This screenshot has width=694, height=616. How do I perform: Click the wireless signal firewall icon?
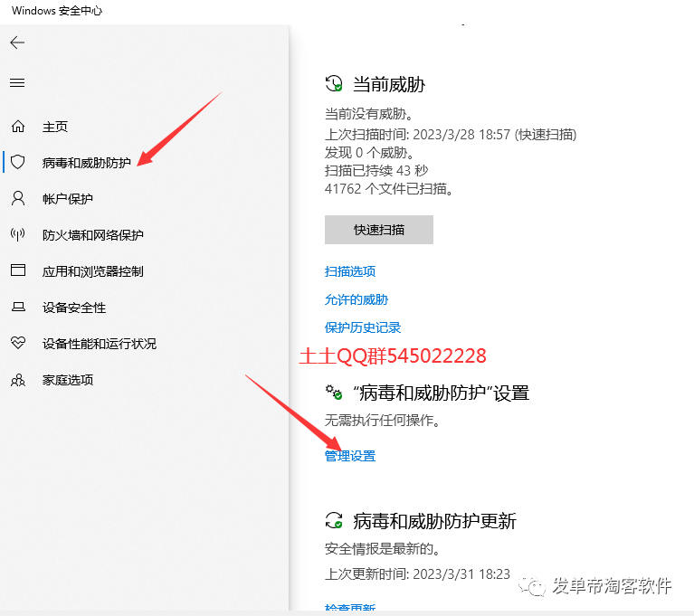click(x=18, y=234)
